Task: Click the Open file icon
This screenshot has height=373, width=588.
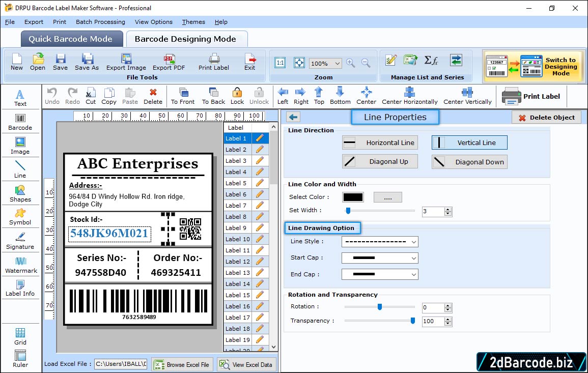Action: click(38, 62)
